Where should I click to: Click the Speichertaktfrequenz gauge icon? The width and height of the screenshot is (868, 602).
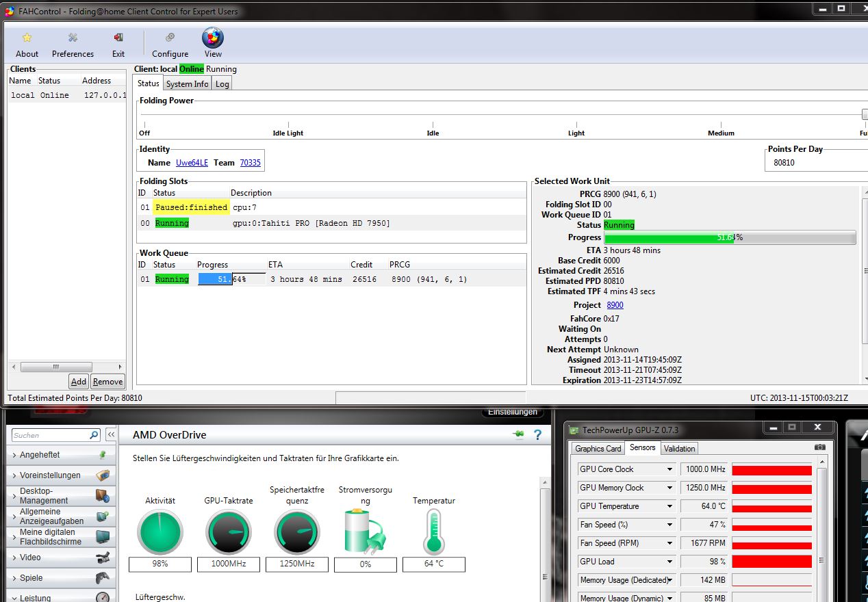(x=296, y=532)
